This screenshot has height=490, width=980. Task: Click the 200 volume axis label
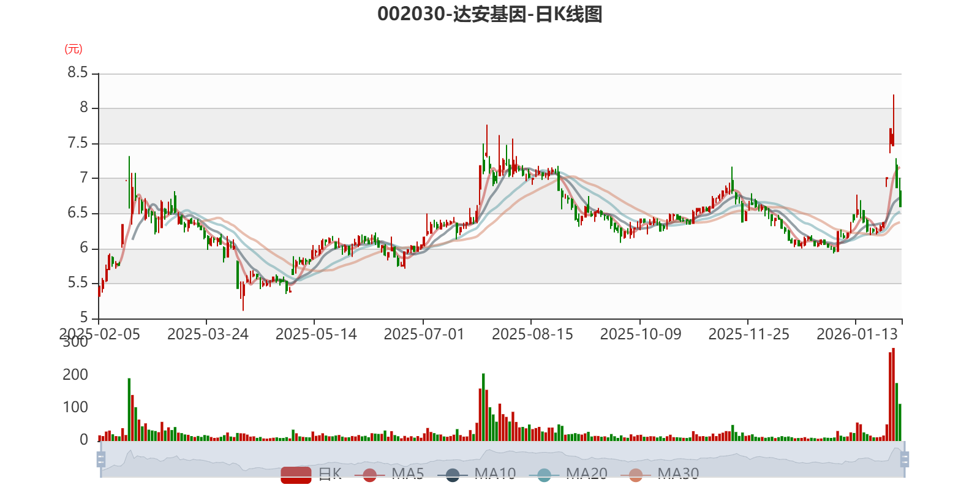(x=75, y=375)
